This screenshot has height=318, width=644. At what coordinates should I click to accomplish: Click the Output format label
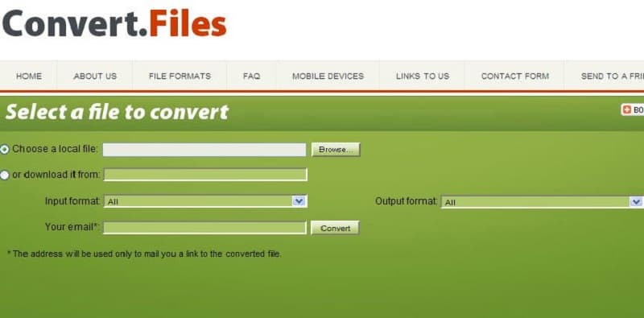[407, 201]
